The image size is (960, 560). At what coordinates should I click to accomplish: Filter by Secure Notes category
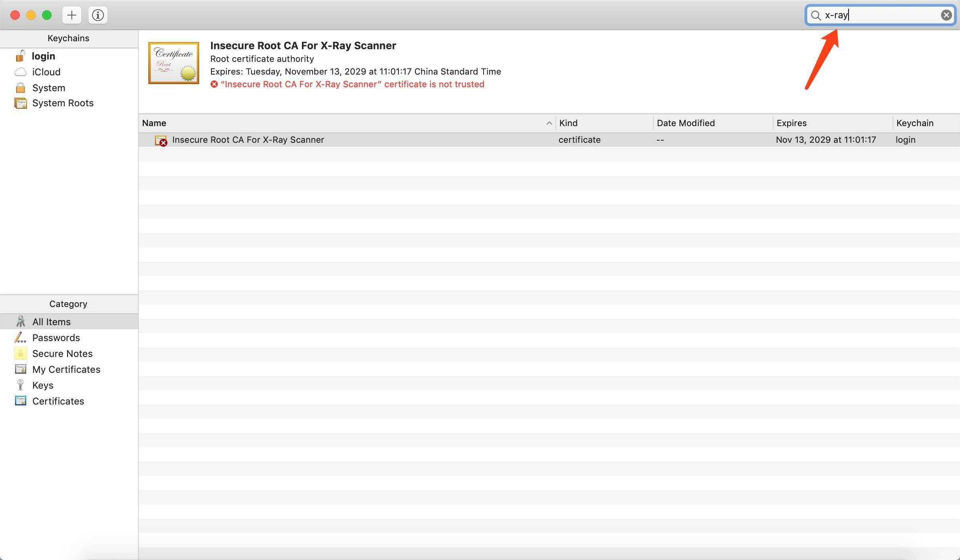pos(62,353)
